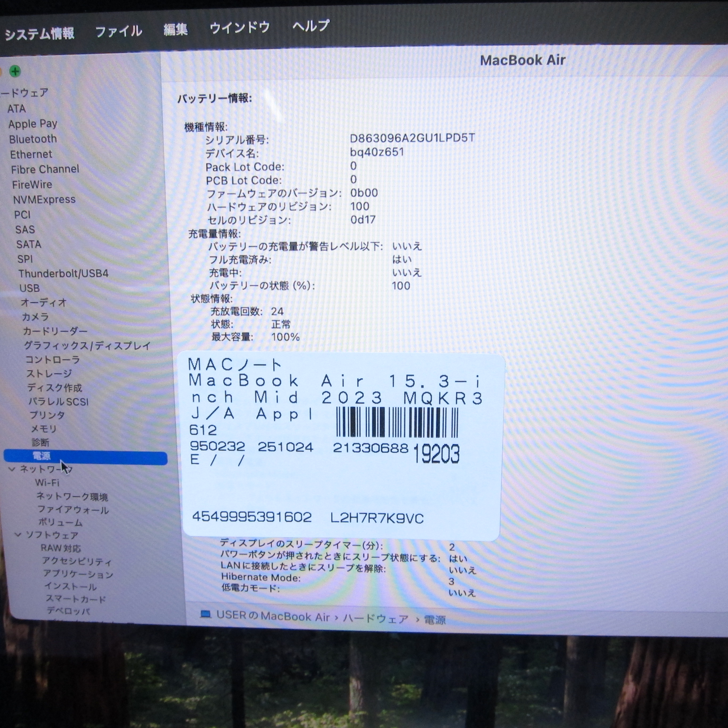Select NVMExpress in the sidebar
This screenshot has height=728, width=728.
point(44,199)
